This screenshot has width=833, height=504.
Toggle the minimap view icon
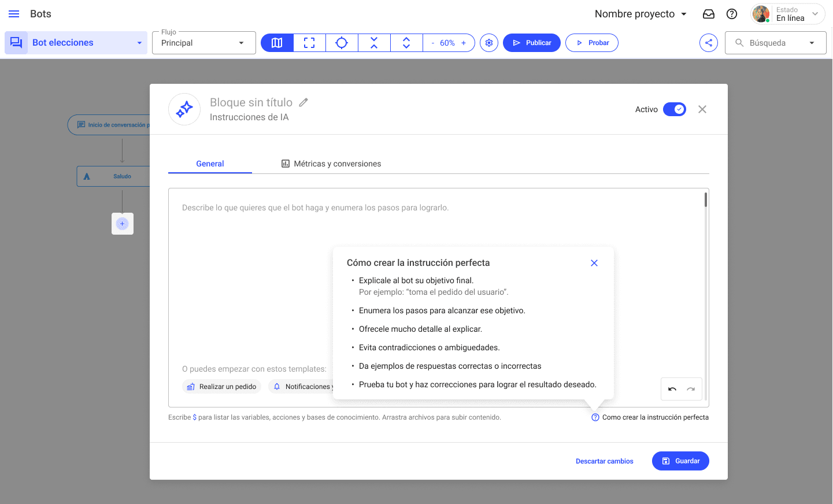pos(277,43)
